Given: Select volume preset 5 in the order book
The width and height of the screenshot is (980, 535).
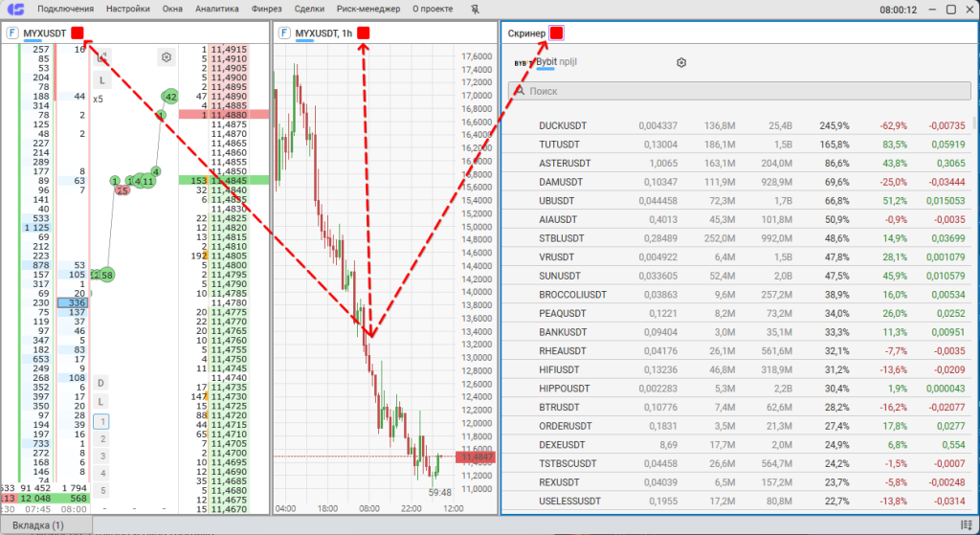Looking at the screenshot, I should point(101,489).
